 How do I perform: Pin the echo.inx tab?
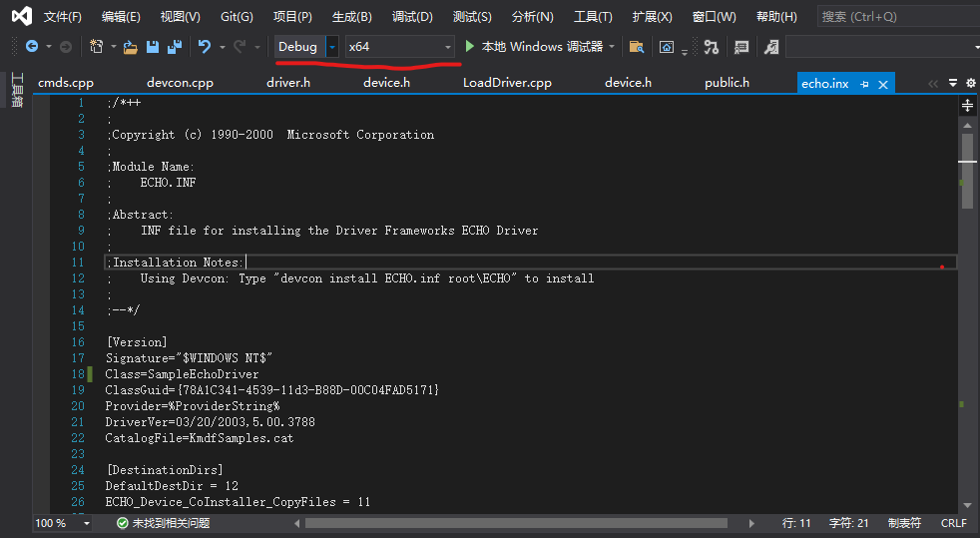point(864,84)
